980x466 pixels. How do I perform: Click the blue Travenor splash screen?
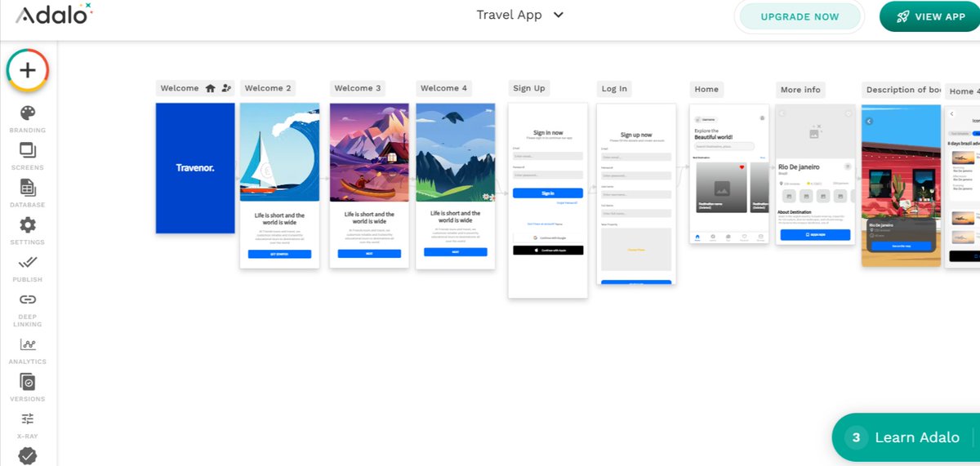[x=195, y=168]
